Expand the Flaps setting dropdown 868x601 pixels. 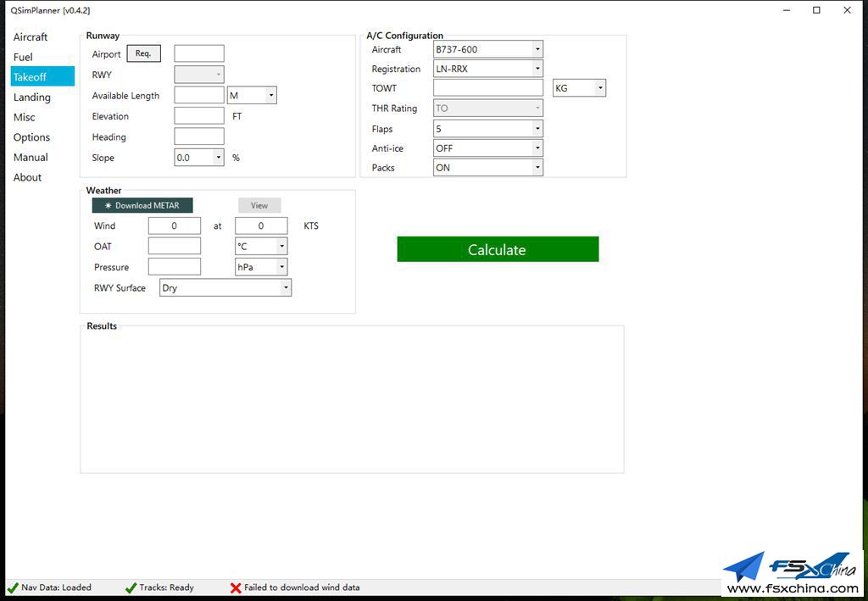(x=488, y=128)
